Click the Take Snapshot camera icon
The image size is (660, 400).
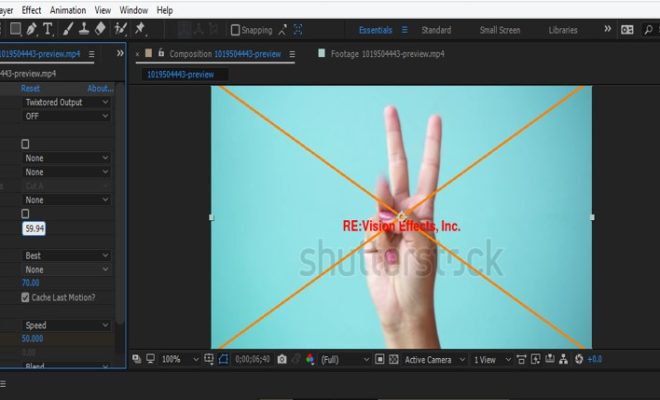point(282,360)
